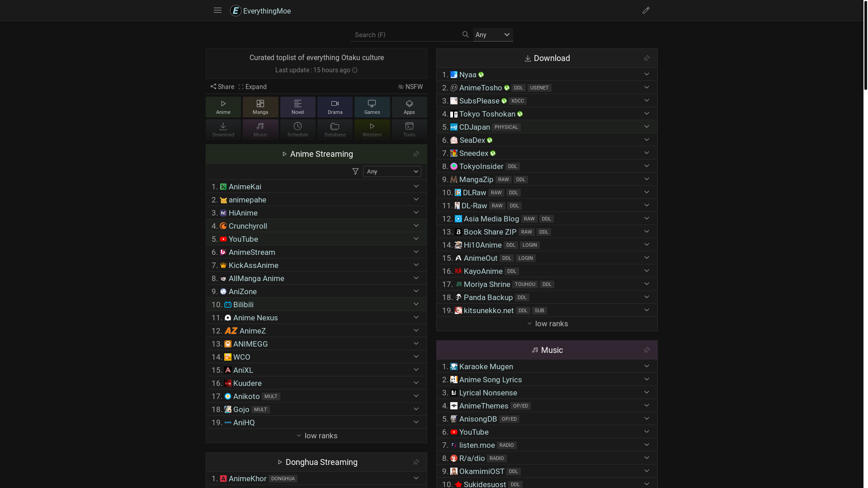Expand the AnimeKai row chevron
This screenshot has height=488, width=868.
(416, 186)
